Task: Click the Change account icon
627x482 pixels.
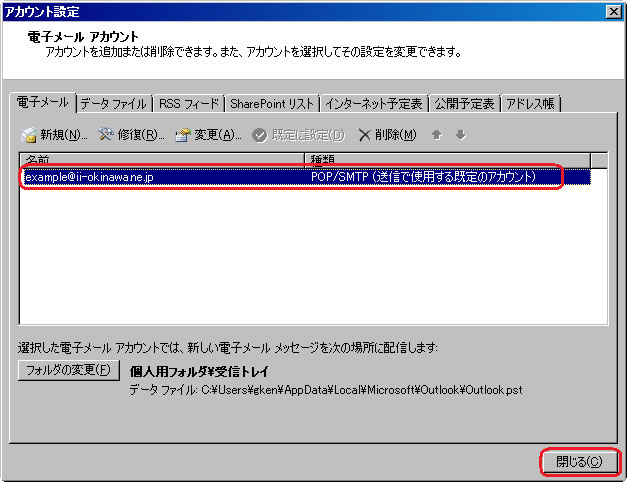Action: (183, 135)
